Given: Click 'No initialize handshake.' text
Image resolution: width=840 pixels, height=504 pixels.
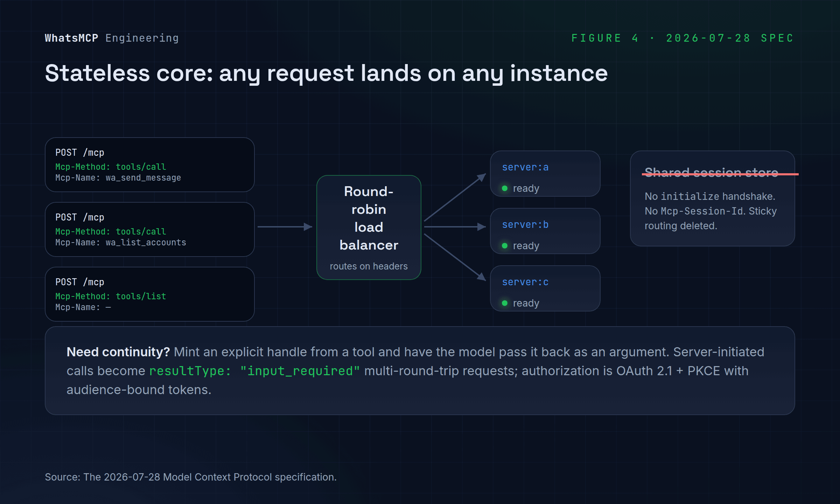Looking at the screenshot, I should [710, 196].
